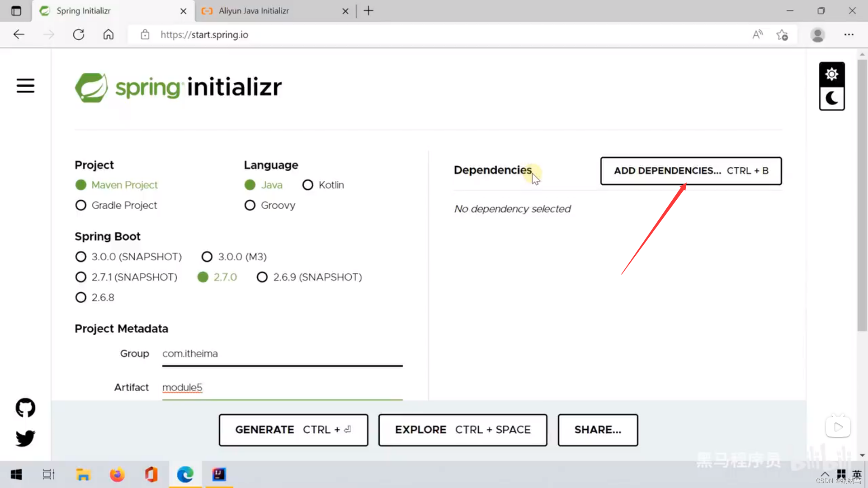868x488 pixels.
Task: Click the Add Dependencies button
Action: point(691,171)
